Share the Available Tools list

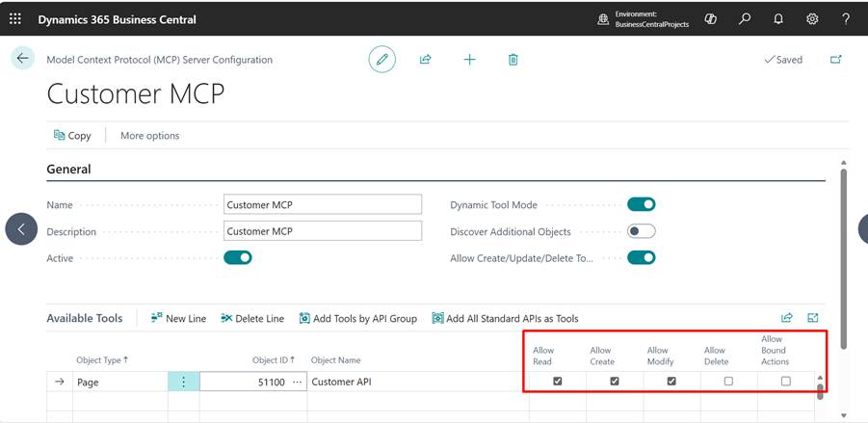787,318
